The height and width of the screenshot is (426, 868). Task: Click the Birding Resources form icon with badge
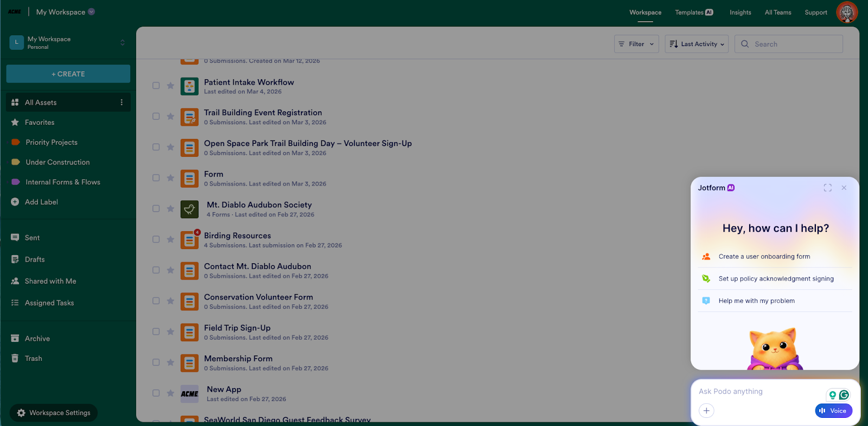coord(189,240)
